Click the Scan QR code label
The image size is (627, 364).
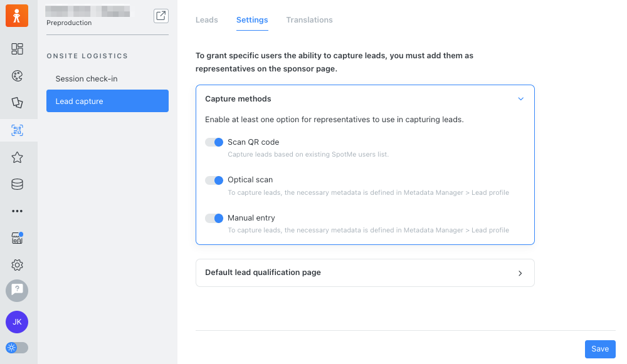[x=253, y=142]
